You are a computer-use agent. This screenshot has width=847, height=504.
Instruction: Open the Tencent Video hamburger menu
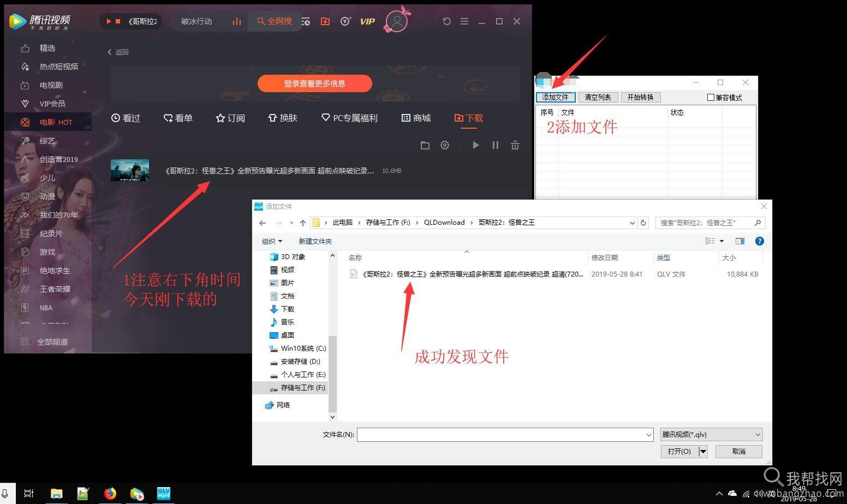click(x=464, y=21)
